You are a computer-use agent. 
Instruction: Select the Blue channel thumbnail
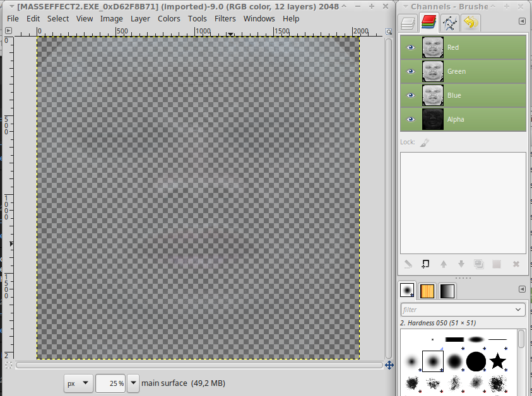coord(432,95)
